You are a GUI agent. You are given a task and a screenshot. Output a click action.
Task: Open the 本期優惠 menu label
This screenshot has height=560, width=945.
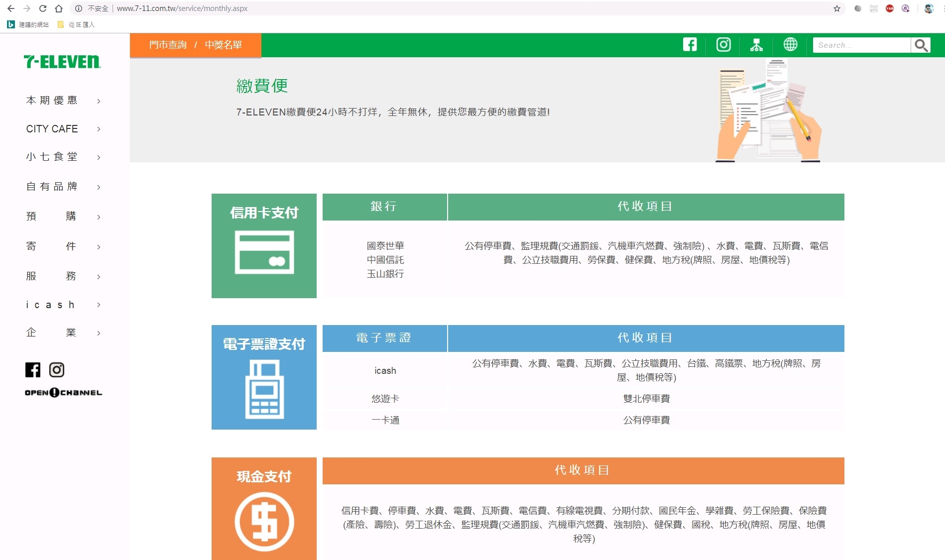pyautogui.click(x=52, y=101)
